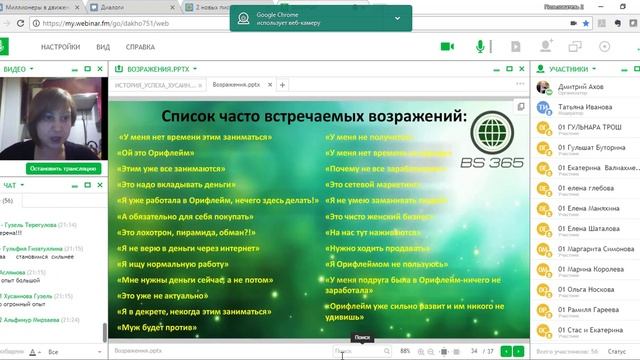Close the presentation panel
640x360 pixels.
click(522, 69)
